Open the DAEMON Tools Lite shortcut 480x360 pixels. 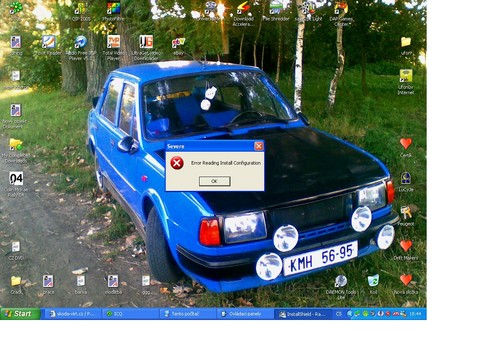click(x=341, y=287)
